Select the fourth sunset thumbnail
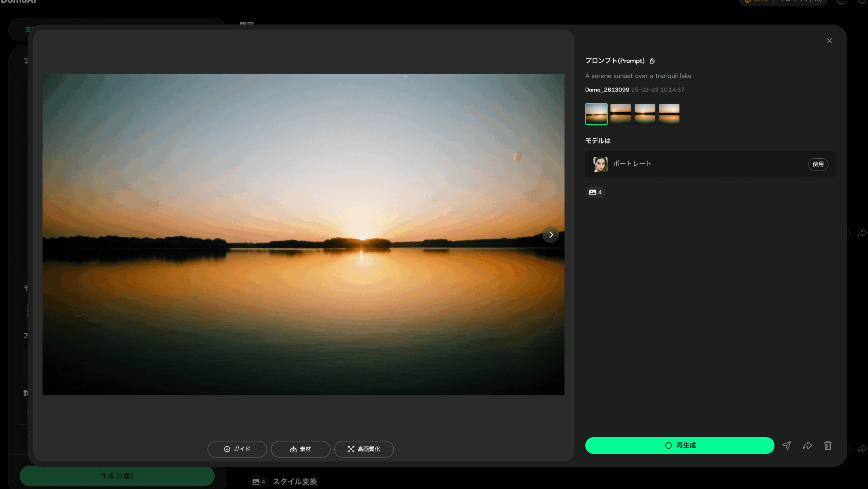868x489 pixels. pos(669,114)
